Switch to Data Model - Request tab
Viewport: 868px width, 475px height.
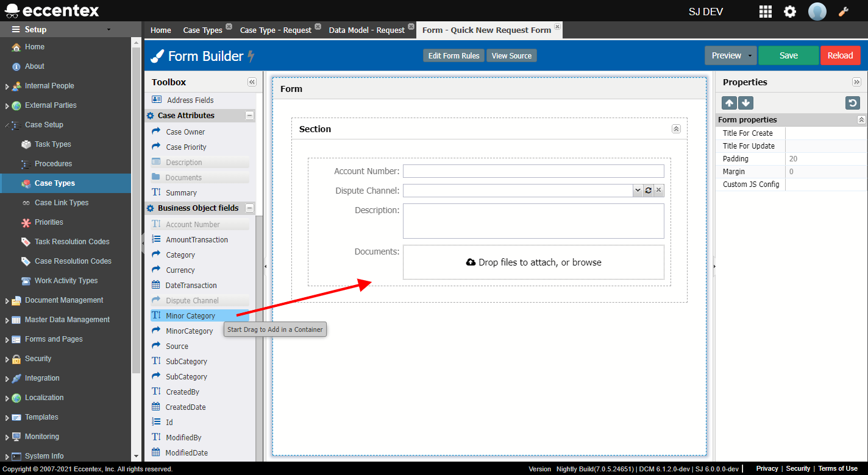(x=367, y=30)
